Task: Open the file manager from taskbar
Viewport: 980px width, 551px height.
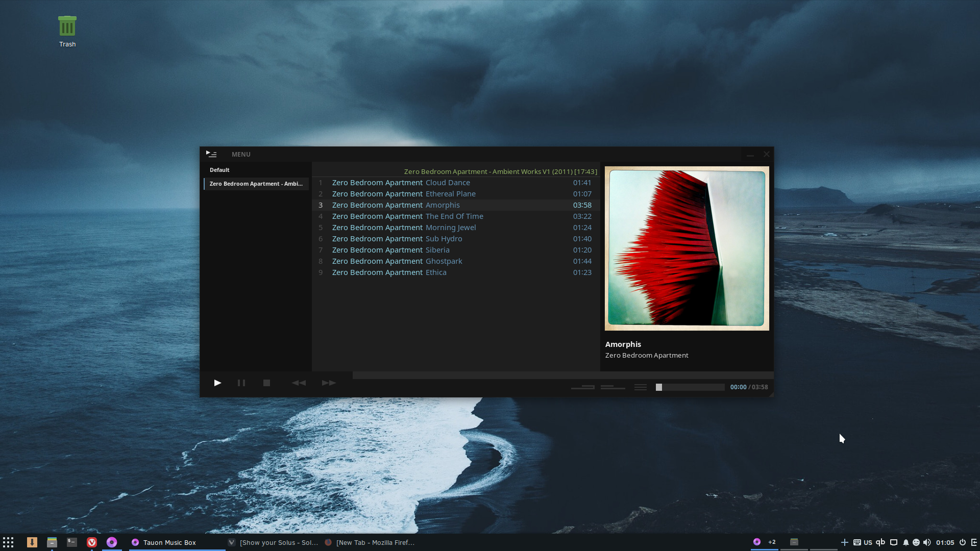Action: tap(52, 542)
